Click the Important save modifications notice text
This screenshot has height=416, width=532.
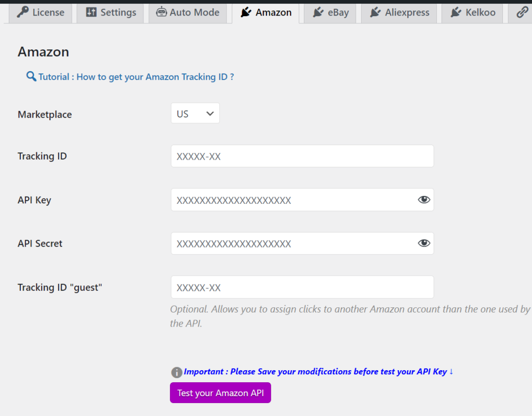318,371
